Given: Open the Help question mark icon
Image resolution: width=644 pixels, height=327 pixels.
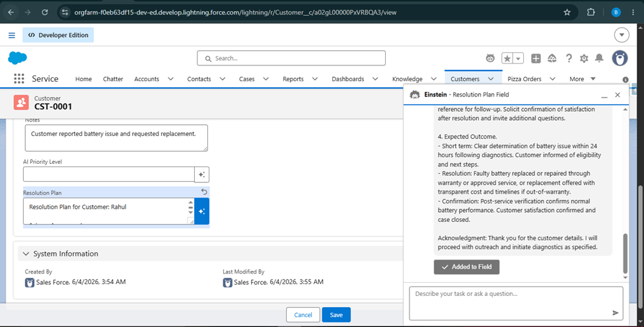Looking at the screenshot, I should pos(569,58).
